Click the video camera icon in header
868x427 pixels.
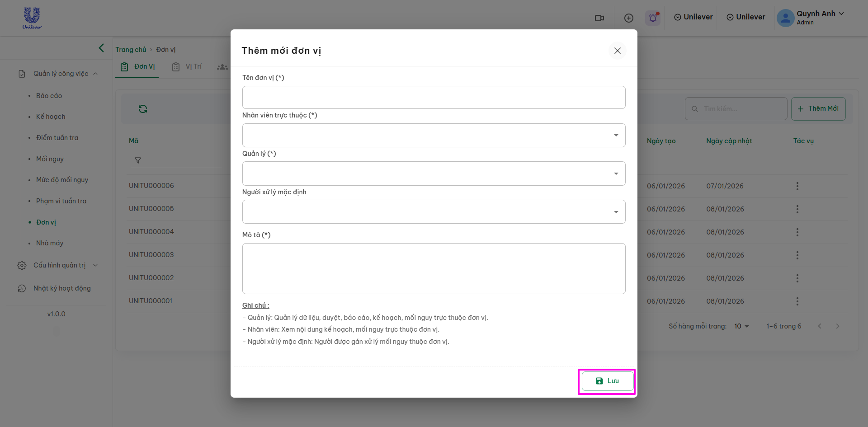coord(599,18)
